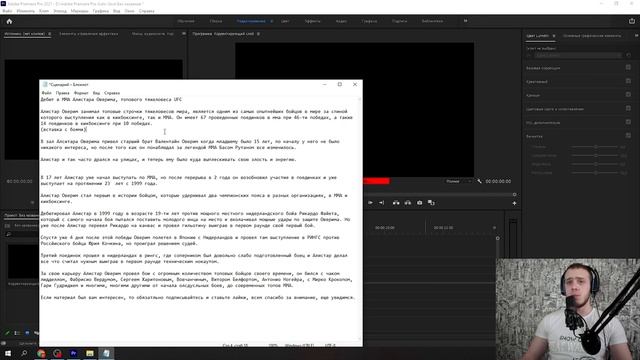
Task: Open Comparison View in Program monitor
Action: point(431,203)
